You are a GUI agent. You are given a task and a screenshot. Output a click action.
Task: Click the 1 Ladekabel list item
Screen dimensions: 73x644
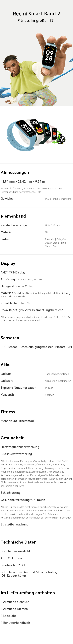tap(9, 616)
